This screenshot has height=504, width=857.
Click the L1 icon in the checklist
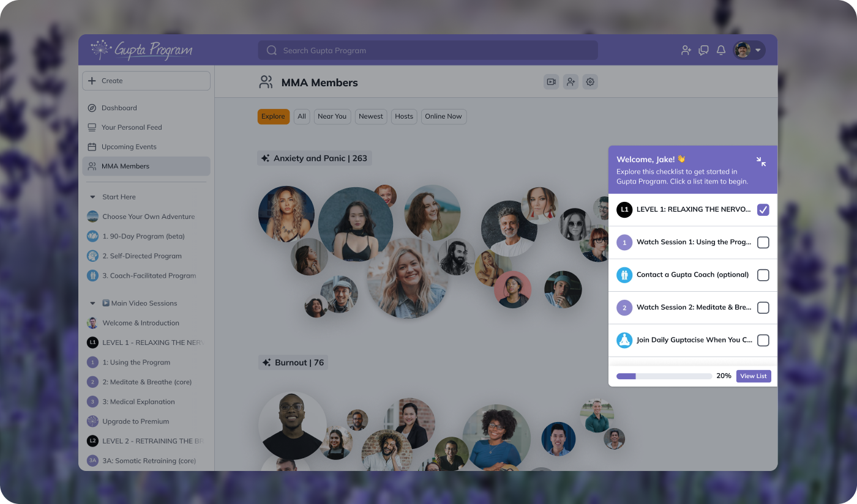(624, 210)
